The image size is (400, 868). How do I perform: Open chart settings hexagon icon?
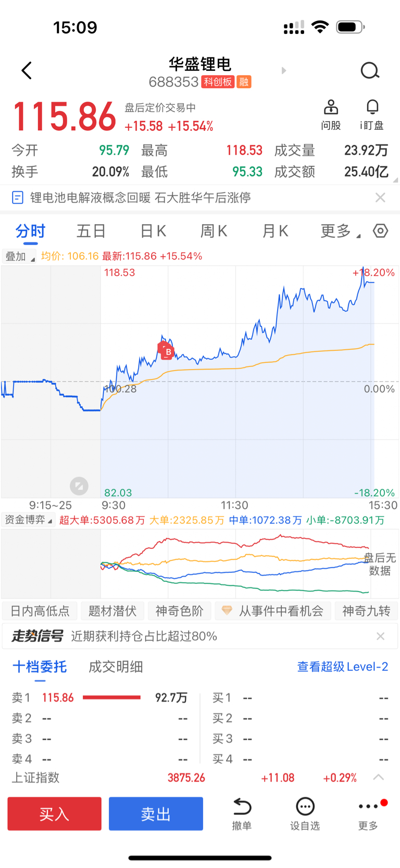coord(381,231)
